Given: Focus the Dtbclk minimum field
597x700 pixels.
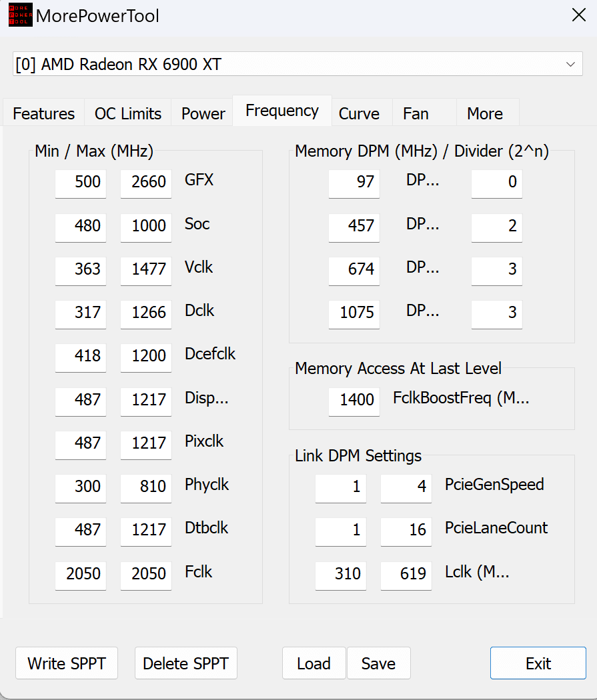Looking at the screenshot, I should pos(81,531).
